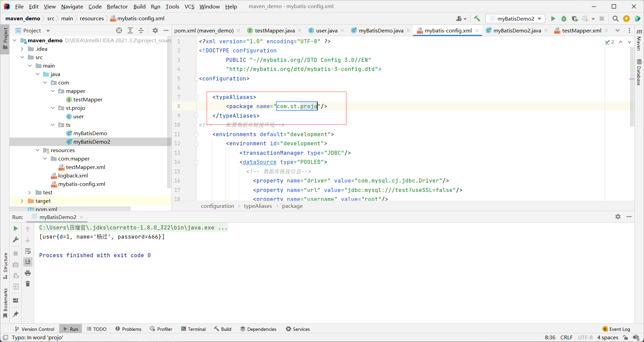Select logback.xml in project tree
644x342 pixels.
pos(73,175)
